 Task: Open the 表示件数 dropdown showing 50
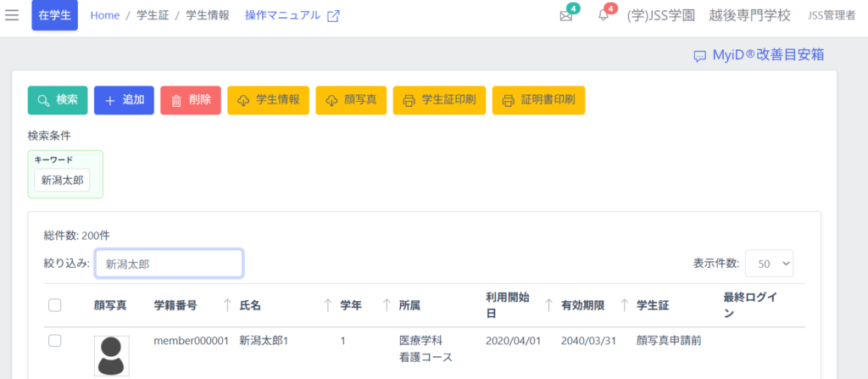(769, 264)
